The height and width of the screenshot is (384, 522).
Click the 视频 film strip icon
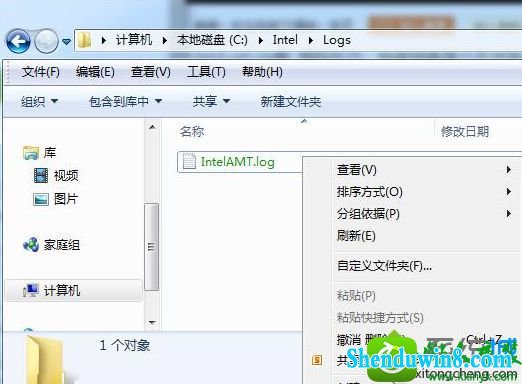[x=41, y=176]
